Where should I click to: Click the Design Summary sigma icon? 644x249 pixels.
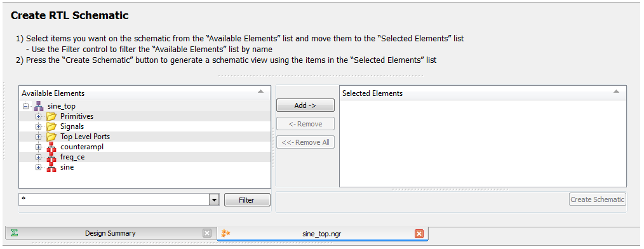click(x=15, y=233)
